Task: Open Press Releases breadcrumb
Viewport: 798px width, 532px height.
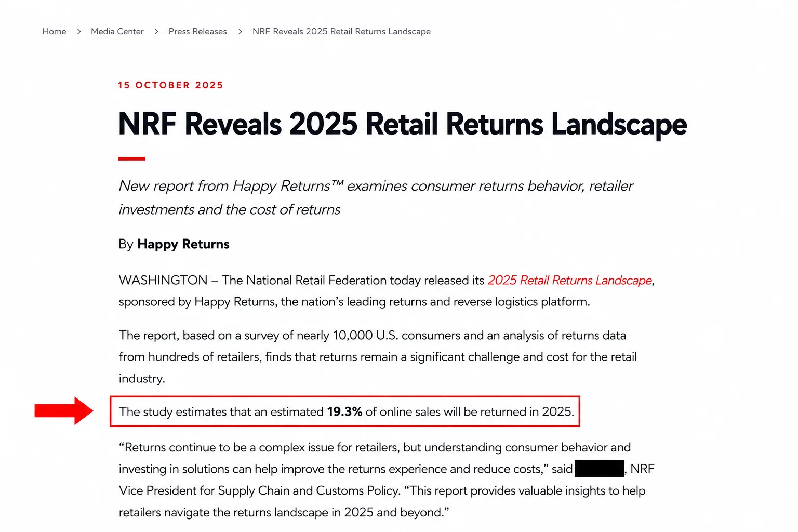Action: [197, 31]
